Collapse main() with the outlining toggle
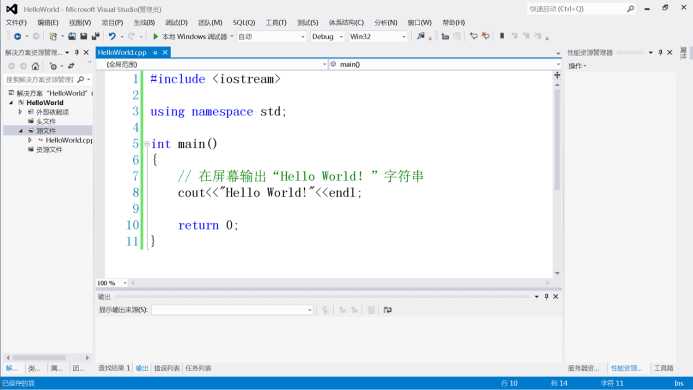 [x=147, y=144]
